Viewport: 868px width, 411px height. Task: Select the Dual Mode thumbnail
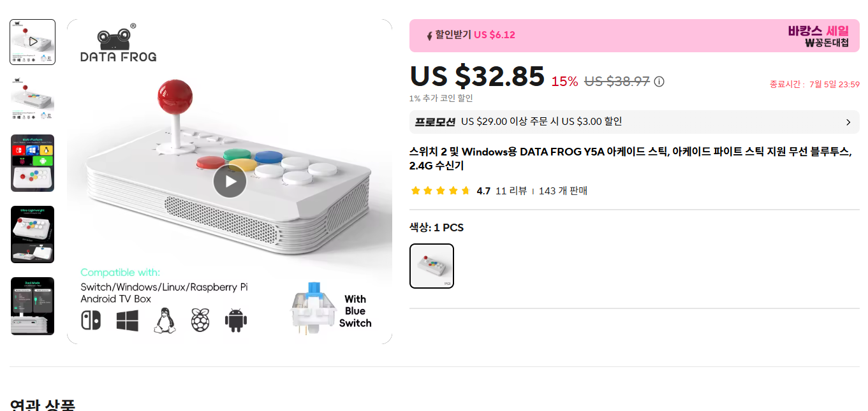click(x=33, y=305)
